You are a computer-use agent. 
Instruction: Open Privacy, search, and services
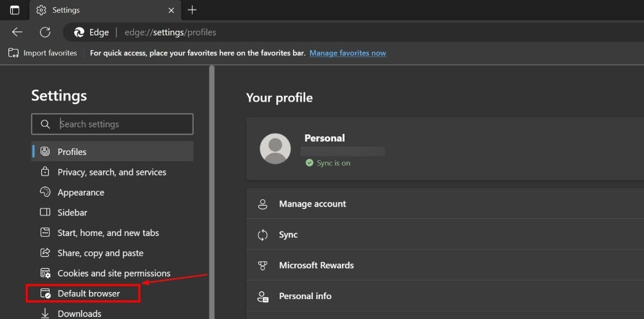point(112,172)
